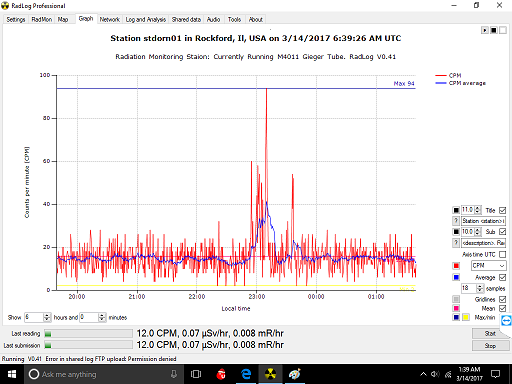Click the white square button at graph top-right
This screenshot has width=512, height=384.
pyautogui.click(x=503, y=30)
